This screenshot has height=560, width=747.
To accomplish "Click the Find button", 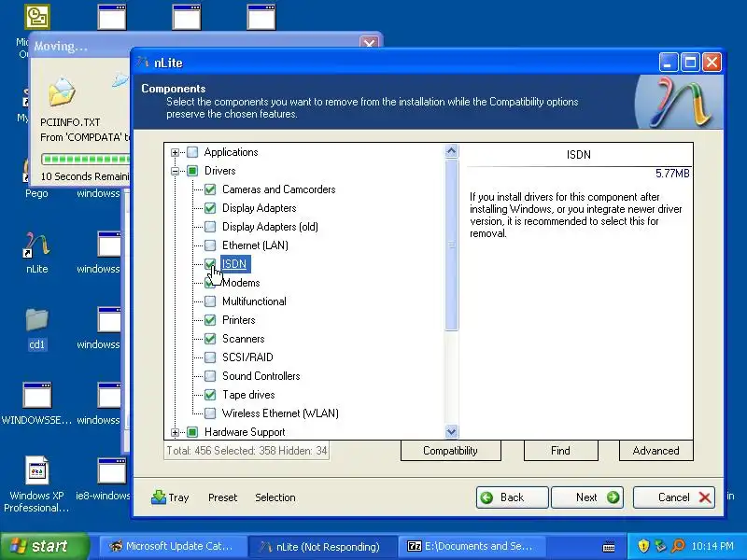I will coord(561,451).
